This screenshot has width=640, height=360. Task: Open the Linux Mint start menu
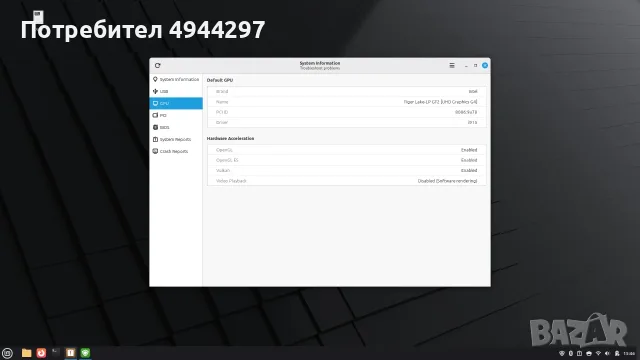7,353
